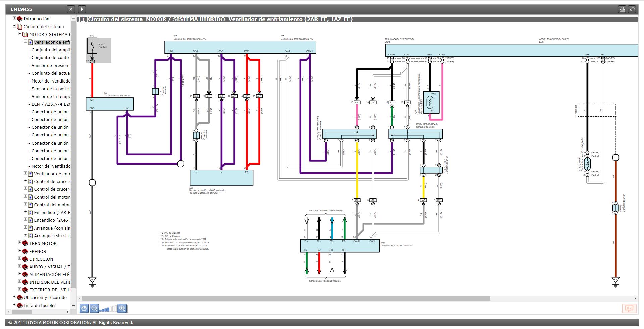Click the I56 Conjunto de control del A/C box
Image resolution: width=644 pixels, height=329 pixels.
click(x=109, y=104)
